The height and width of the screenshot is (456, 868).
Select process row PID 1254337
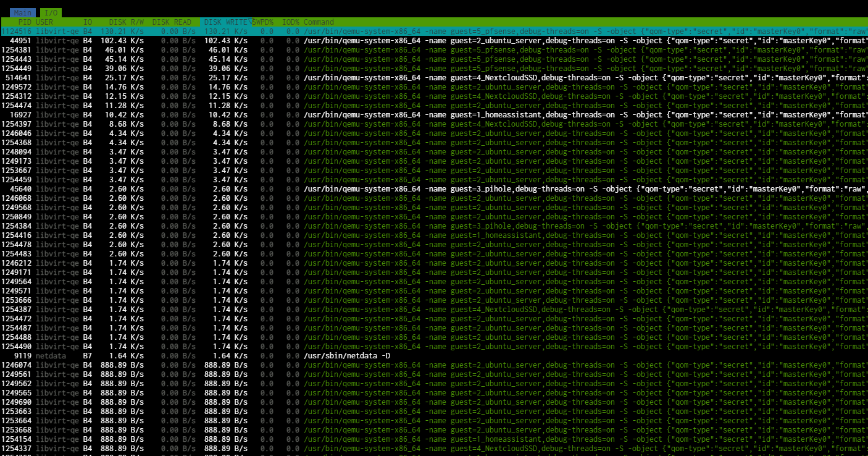point(434,449)
